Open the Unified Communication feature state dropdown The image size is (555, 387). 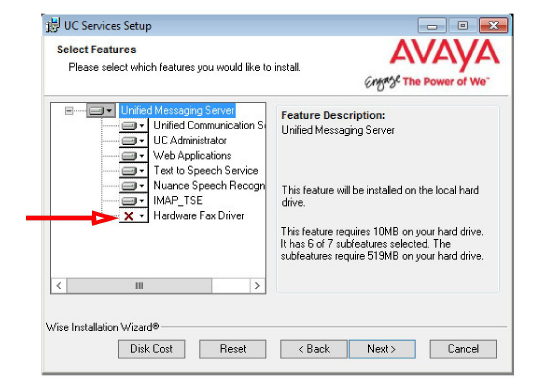coord(133,126)
